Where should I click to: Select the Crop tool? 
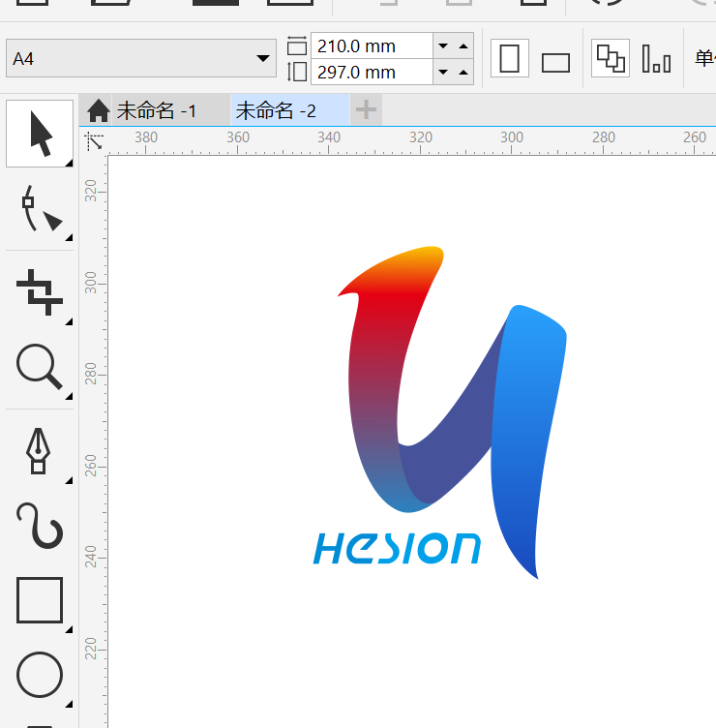(40, 292)
